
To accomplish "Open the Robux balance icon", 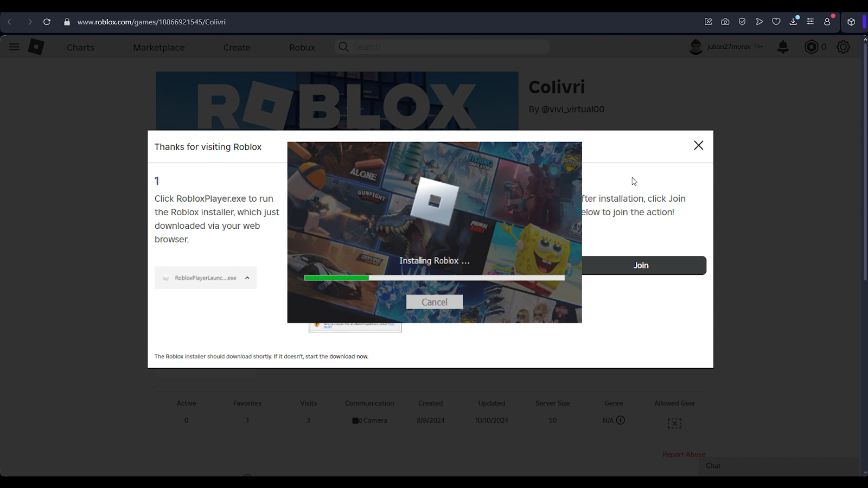I will [x=811, y=47].
